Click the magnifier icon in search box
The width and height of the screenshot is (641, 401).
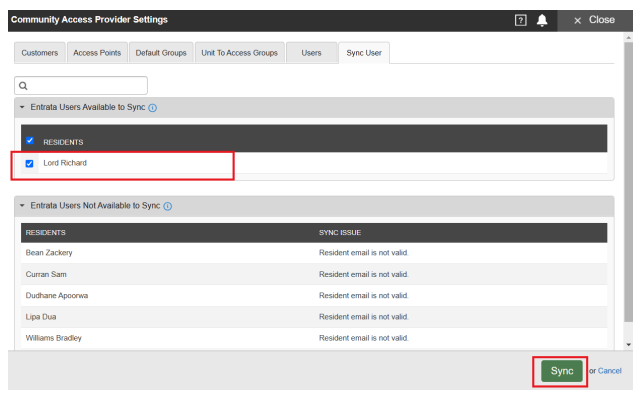[23, 86]
